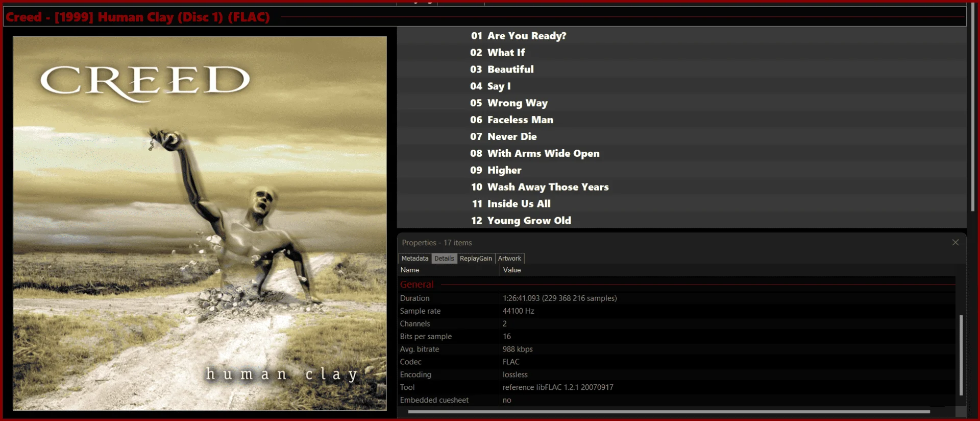This screenshot has width=980, height=421.
Task: Switch to the Metadata tab
Action: point(414,259)
